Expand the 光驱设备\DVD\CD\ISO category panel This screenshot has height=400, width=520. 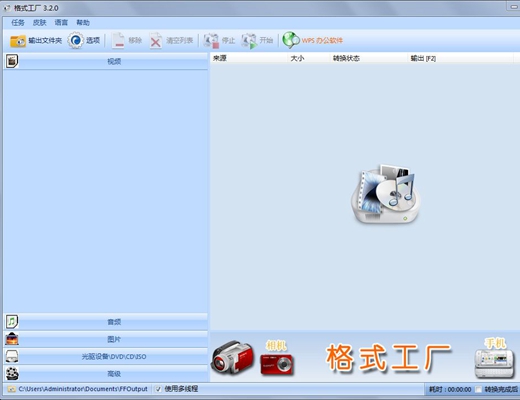point(106,357)
